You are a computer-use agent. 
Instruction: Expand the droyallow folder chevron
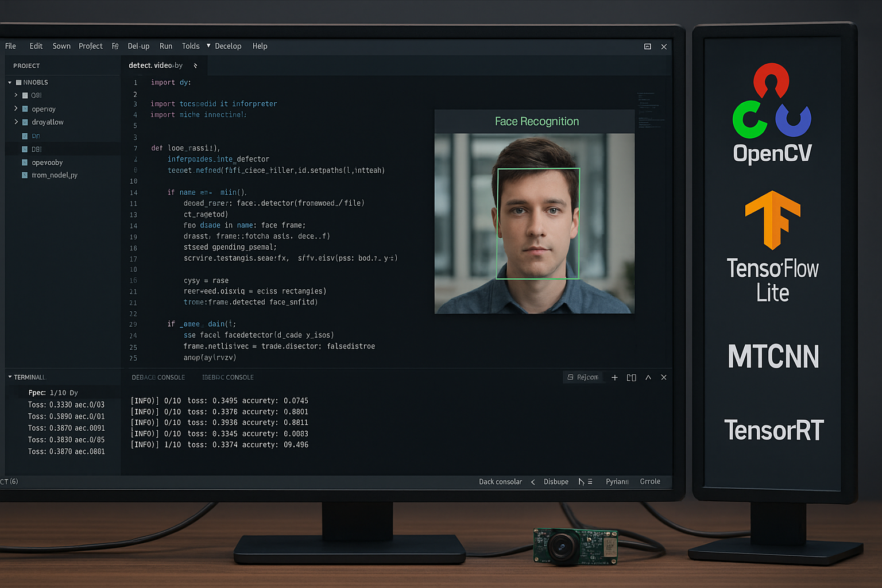tap(16, 122)
